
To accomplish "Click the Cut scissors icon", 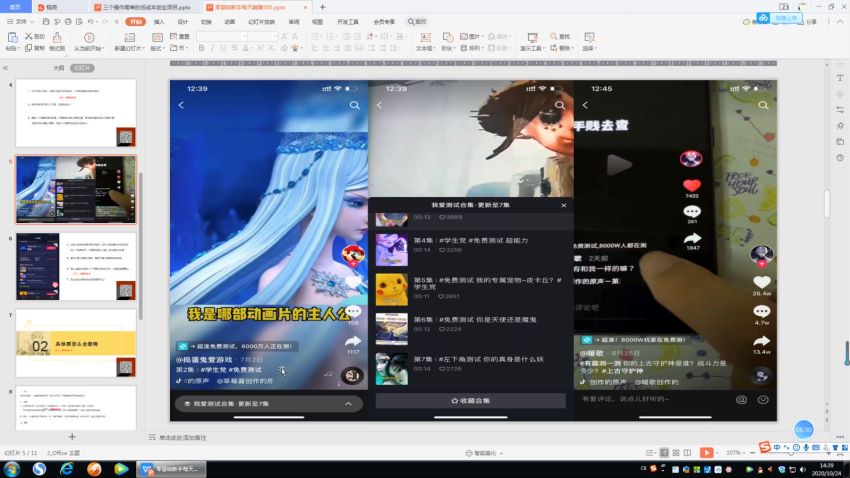I will 29,36.
